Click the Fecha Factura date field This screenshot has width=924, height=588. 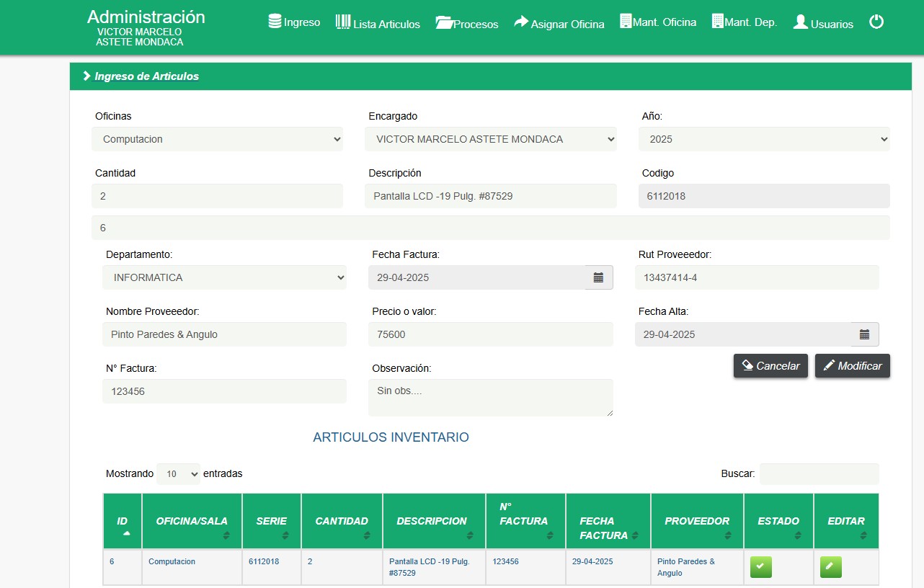pyautogui.click(x=476, y=277)
